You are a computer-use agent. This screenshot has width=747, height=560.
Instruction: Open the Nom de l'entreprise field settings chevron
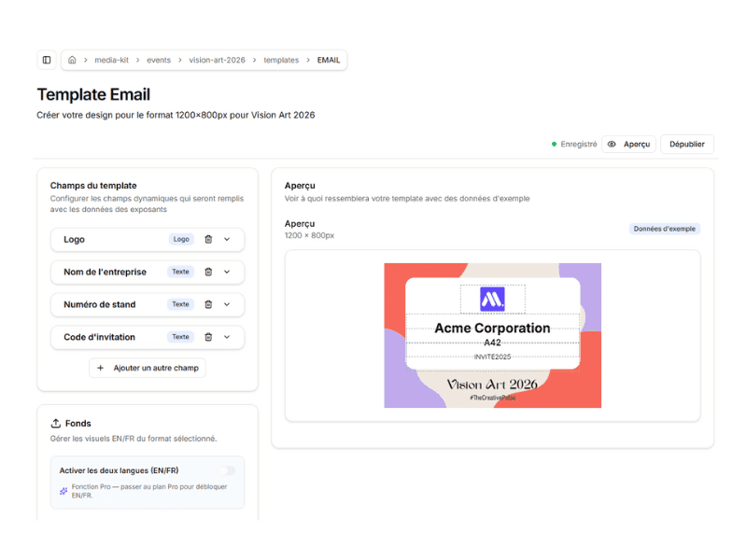pos(227,272)
